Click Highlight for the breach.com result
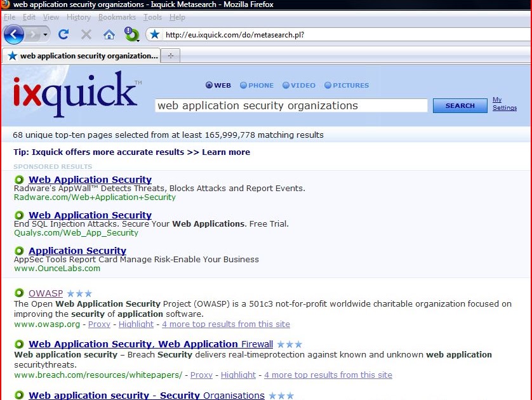The image size is (532, 400). coord(238,375)
